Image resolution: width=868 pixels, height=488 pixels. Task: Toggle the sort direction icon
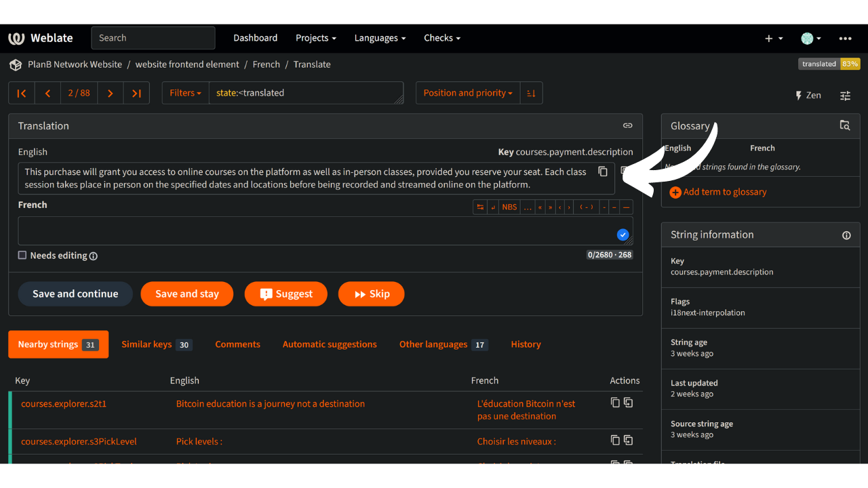click(531, 93)
